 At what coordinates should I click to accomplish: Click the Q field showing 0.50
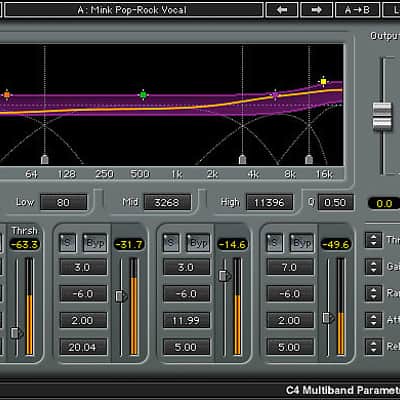335,202
